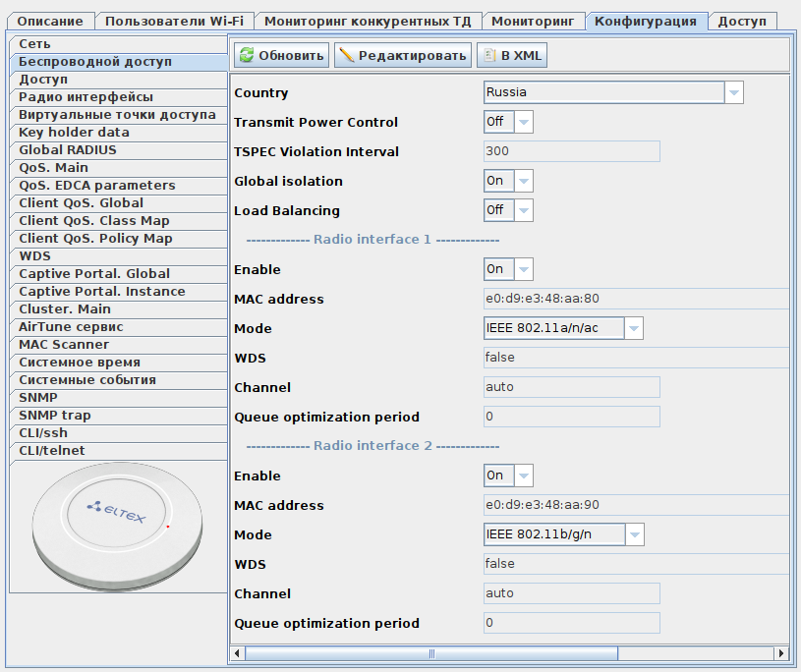Select WDS in the sidebar
Image resolution: width=801 pixels, height=672 pixels.
[x=119, y=256]
